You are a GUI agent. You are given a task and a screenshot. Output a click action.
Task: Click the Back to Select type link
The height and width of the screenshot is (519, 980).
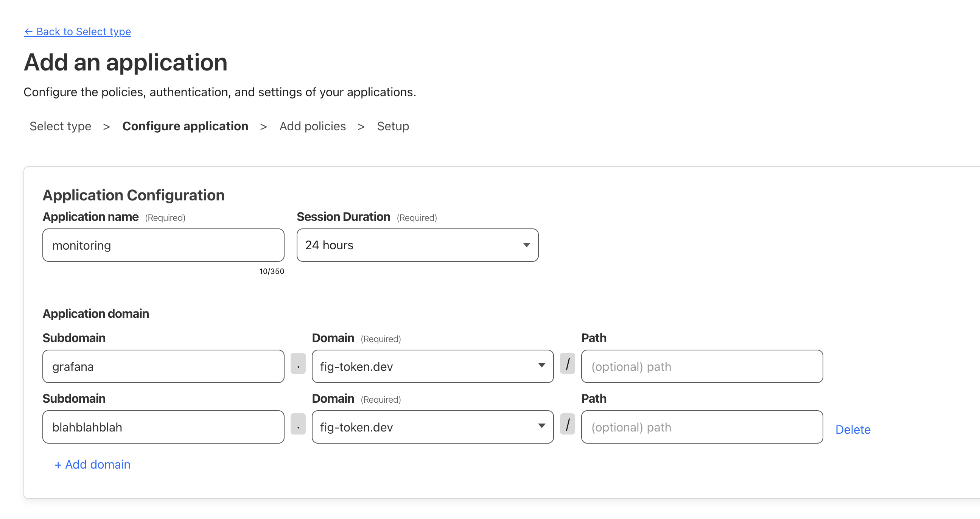click(x=78, y=31)
